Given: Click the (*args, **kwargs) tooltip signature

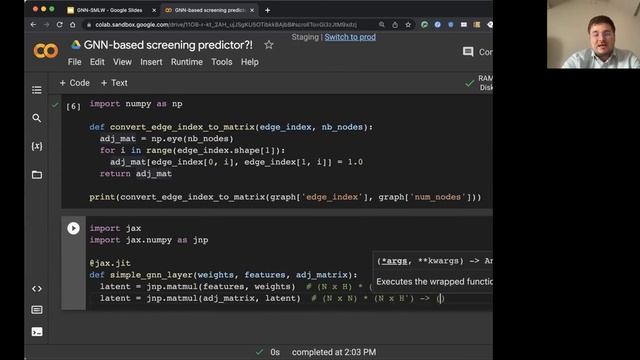Looking at the screenshot, I should click(435, 261).
